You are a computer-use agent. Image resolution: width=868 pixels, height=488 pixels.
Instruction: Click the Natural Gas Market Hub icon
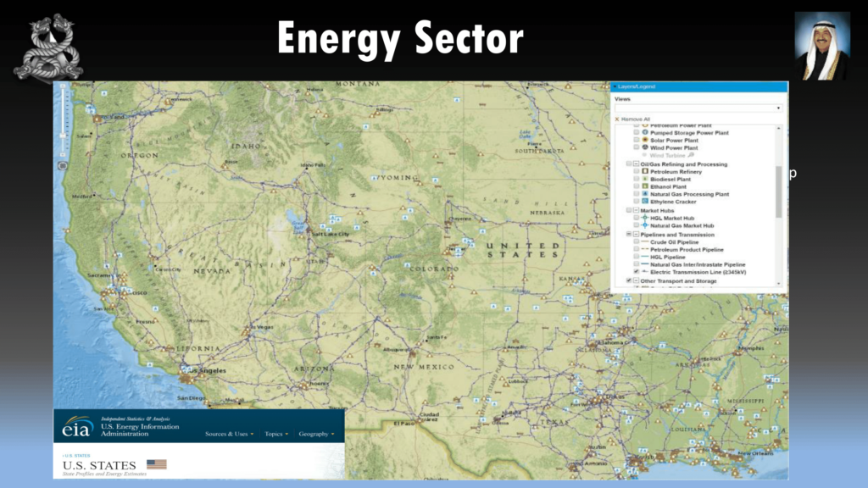click(x=645, y=225)
